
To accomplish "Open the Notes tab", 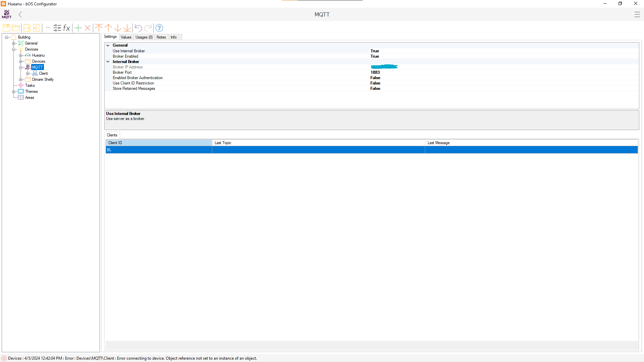I will pos(161,37).
